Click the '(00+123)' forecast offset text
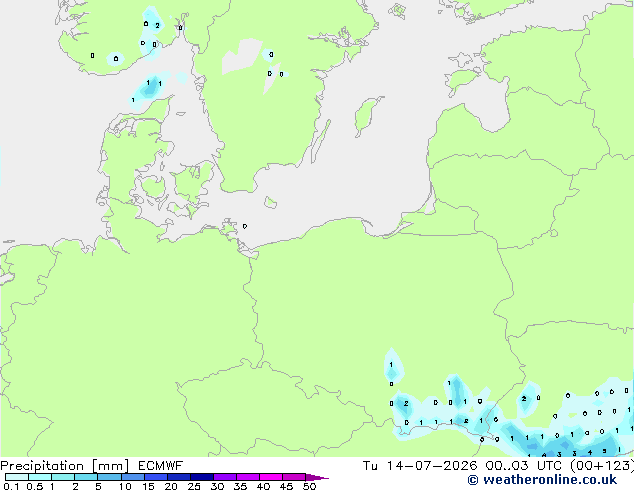The image size is (634, 490). tap(602, 466)
